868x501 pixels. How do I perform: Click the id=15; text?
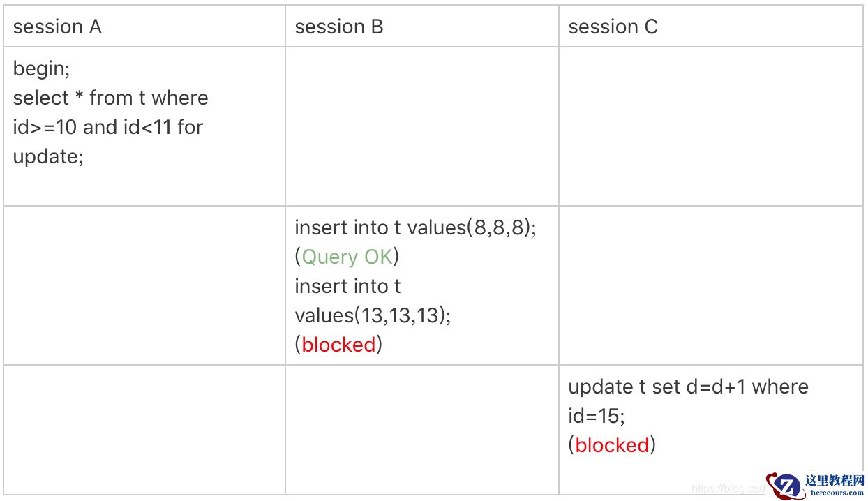pos(596,416)
